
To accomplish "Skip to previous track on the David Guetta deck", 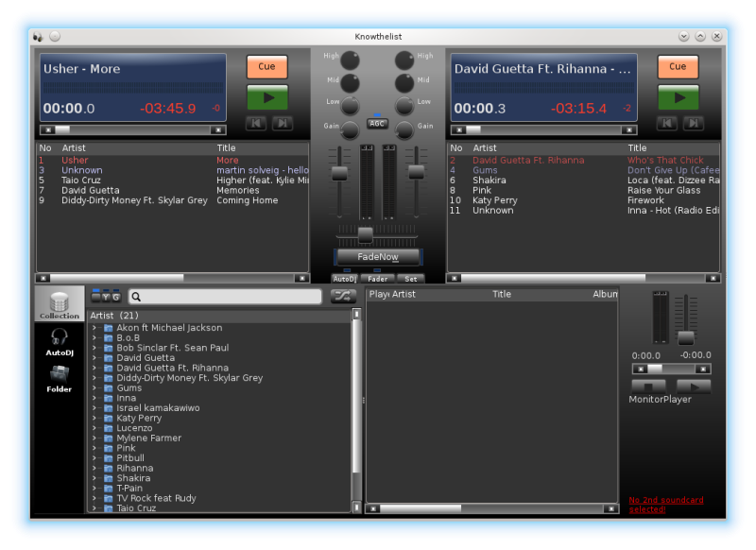I will (667, 124).
